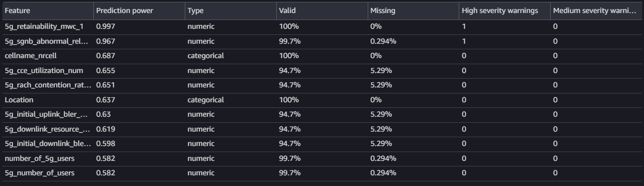
Task: Click the Missing column header
Action: tap(383, 11)
